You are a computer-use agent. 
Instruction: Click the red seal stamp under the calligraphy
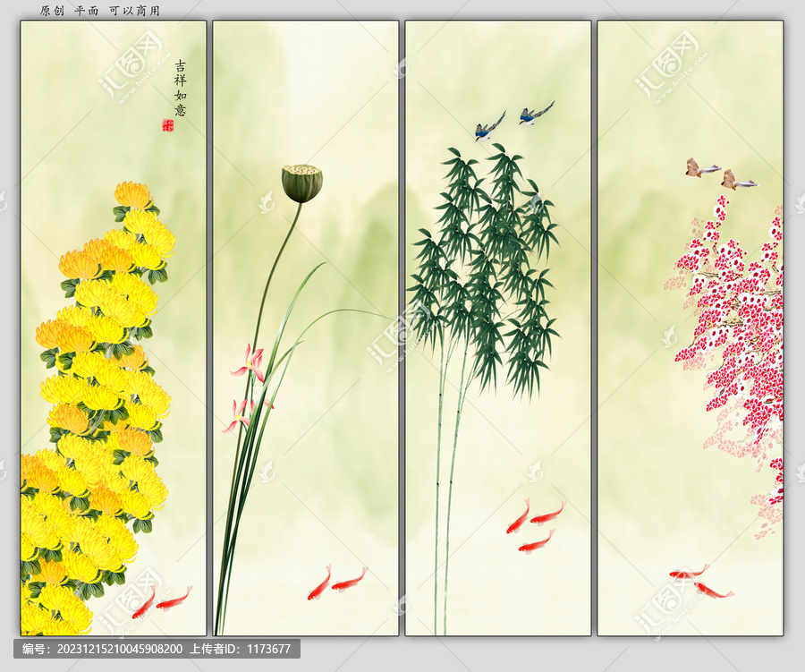click(x=168, y=125)
